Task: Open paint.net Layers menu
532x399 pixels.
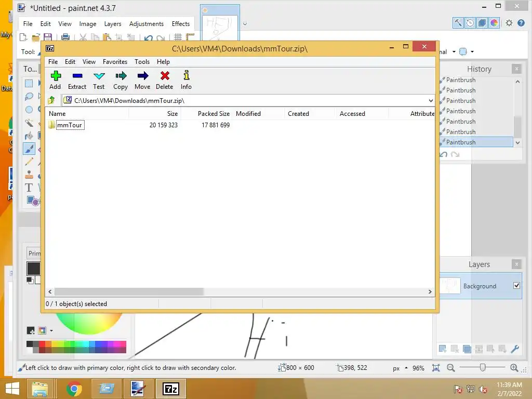Action: (x=113, y=24)
